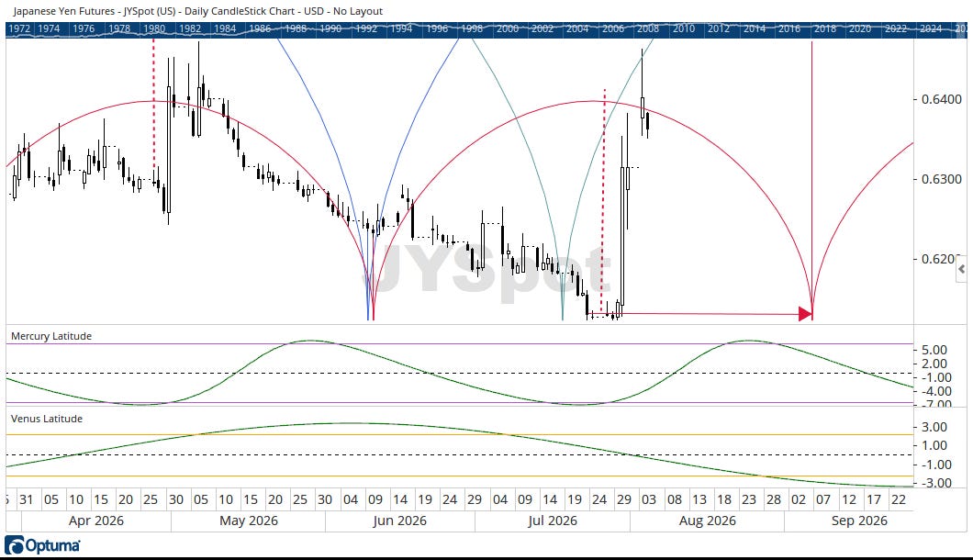Jump to 1980 on the overview timeline

[154, 28]
